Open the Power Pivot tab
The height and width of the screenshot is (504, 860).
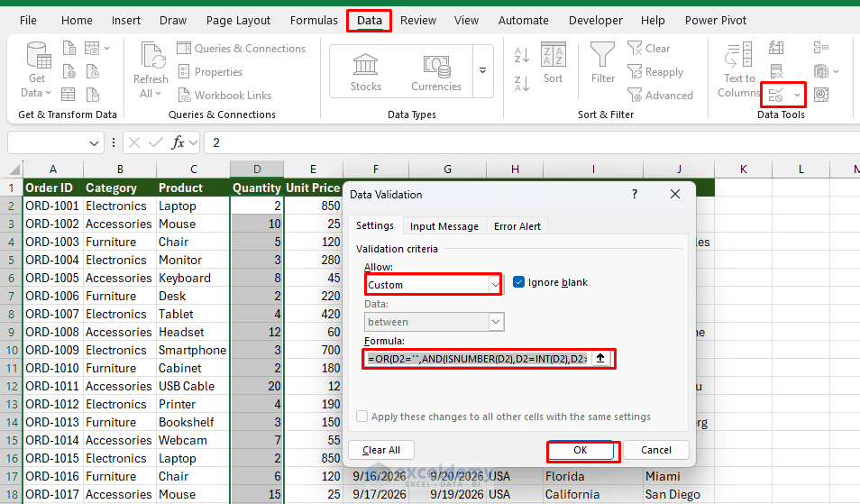[715, 21]
